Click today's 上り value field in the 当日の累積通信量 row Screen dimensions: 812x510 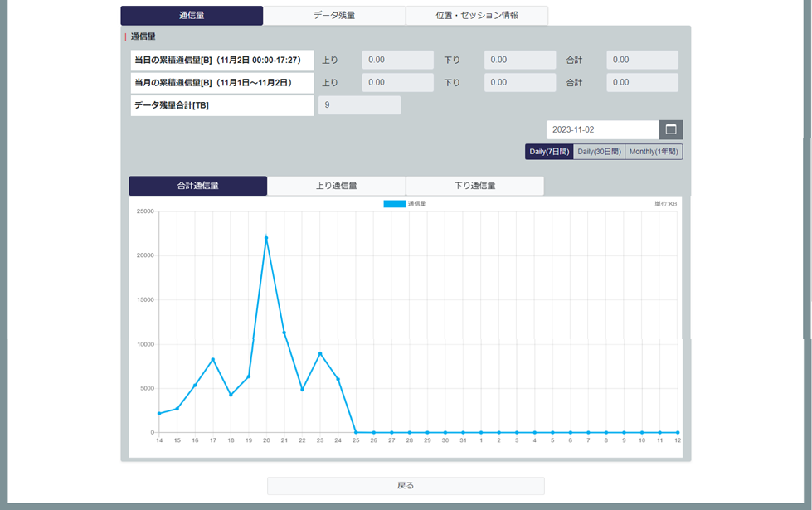[398, 60]
